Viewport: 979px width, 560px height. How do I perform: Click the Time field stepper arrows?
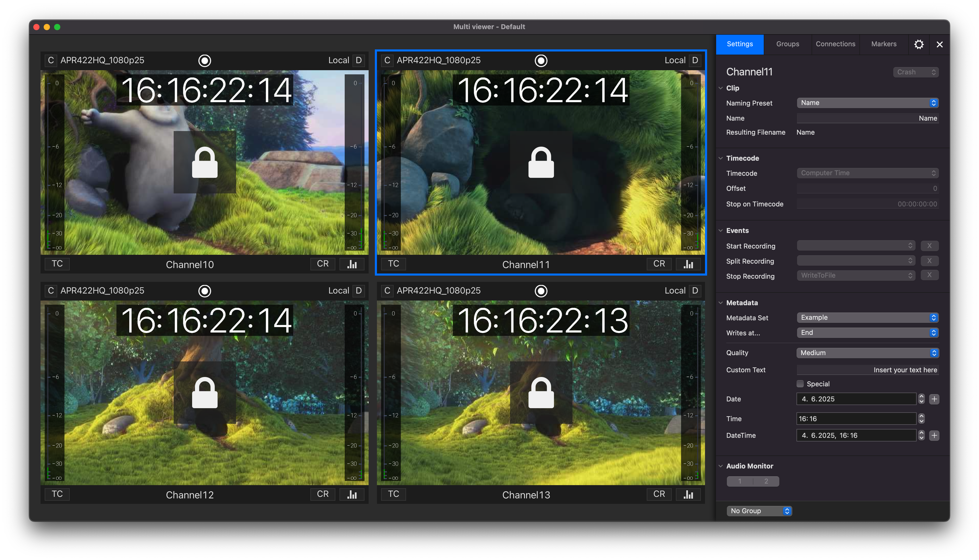point(921,419)
